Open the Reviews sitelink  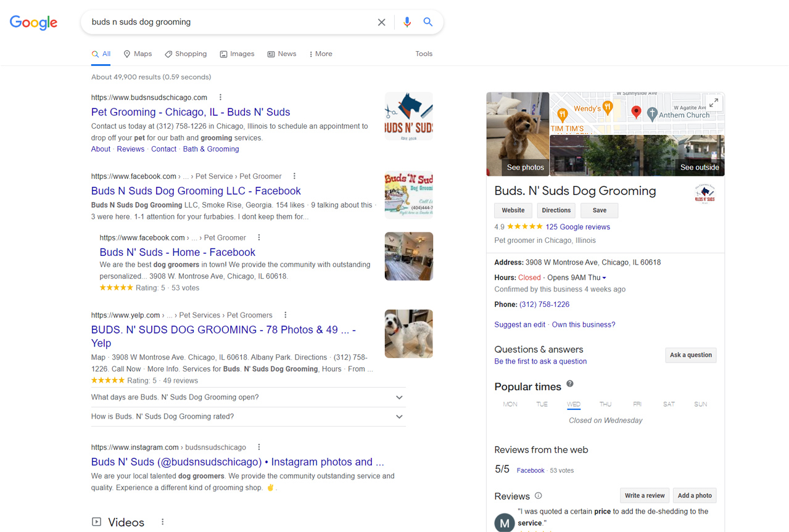[131, 149]
